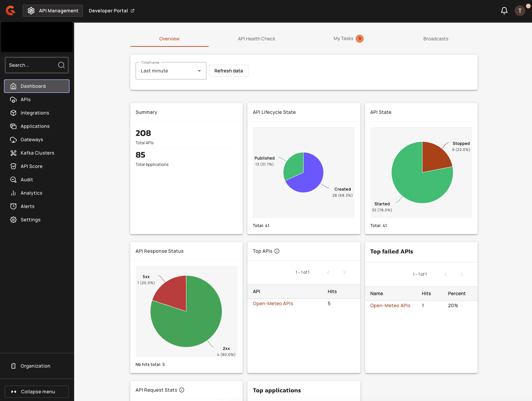Open the Alerts section
This screenshot has height=401, width=532.
[x=27, y=206]
